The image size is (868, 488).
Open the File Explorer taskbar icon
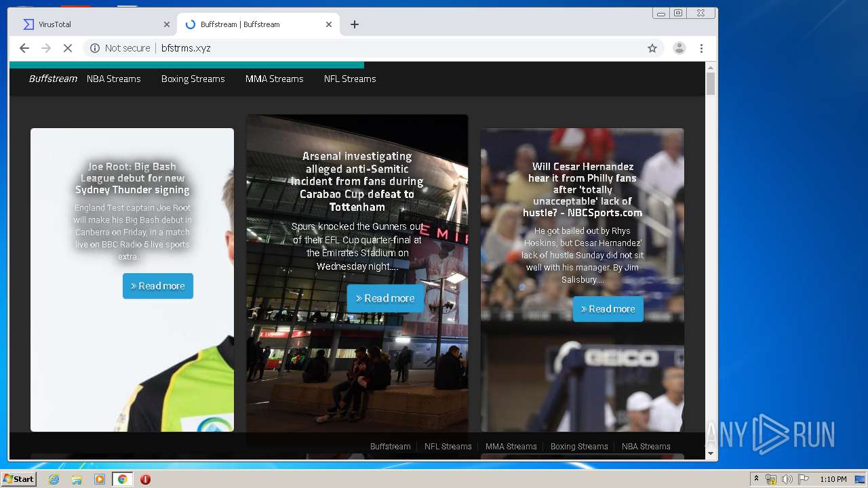77,479
